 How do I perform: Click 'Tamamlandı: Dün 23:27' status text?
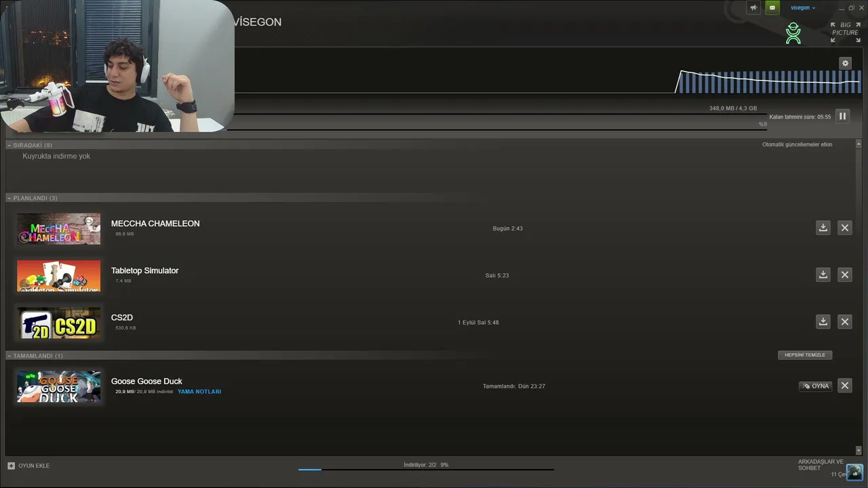tap(514, 386)
